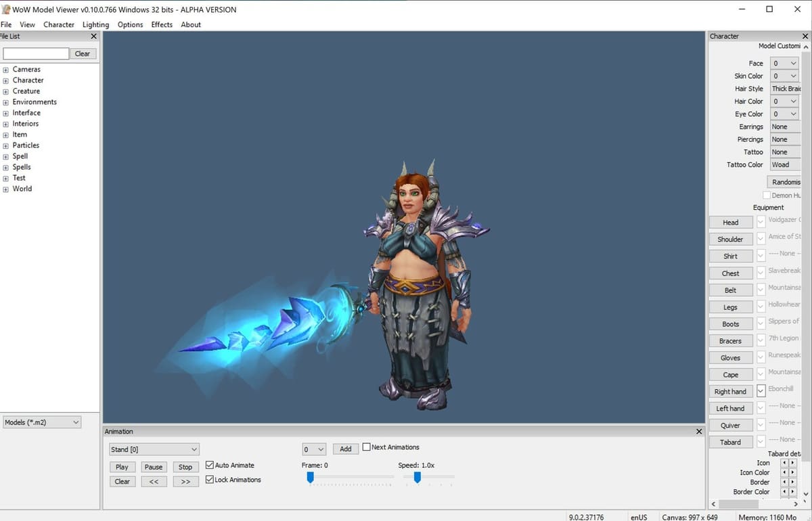The height and width of the screenshot is (521, 812).
Task: Close the Animation panel
Action: point(699,432)
